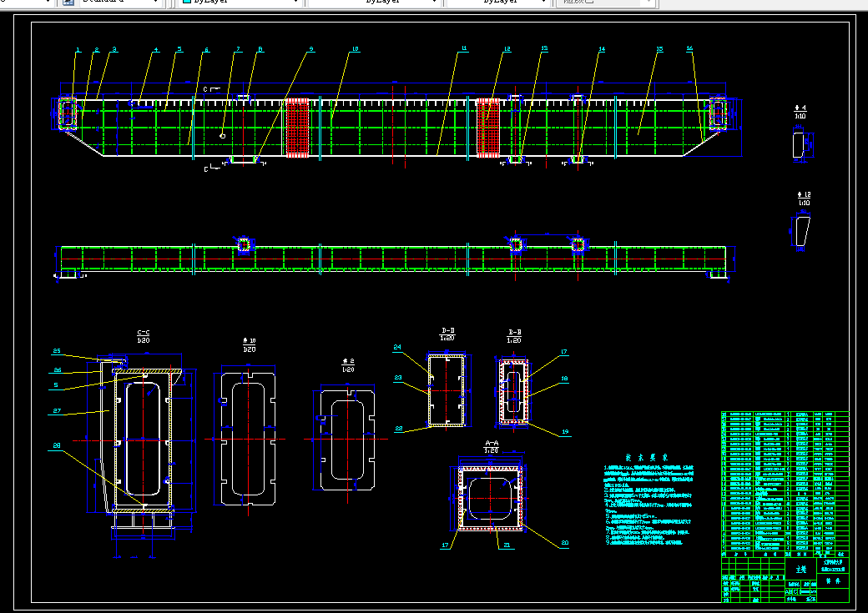This screenshot has width=868, height=613.
Task: Select part callout label 3
Action: [x=114, y=50]
